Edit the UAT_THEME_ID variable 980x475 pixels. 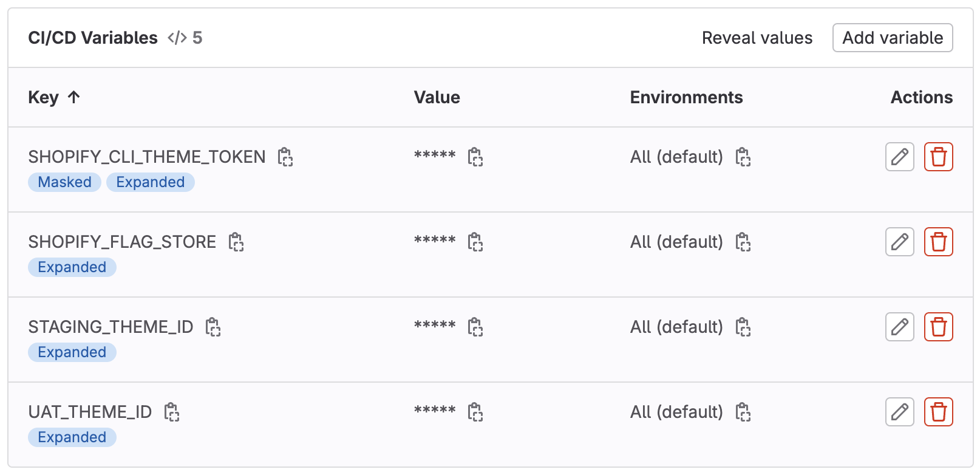tap(899, 412)
